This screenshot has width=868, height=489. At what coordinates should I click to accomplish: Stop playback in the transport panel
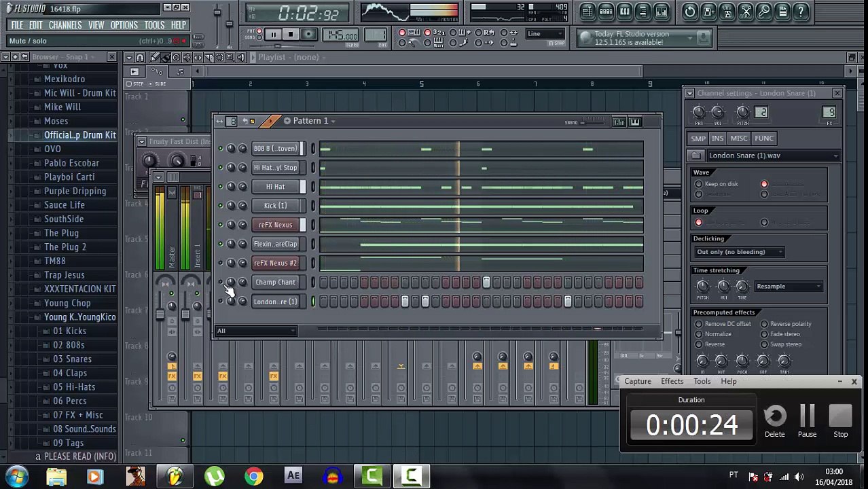(290, 35)
